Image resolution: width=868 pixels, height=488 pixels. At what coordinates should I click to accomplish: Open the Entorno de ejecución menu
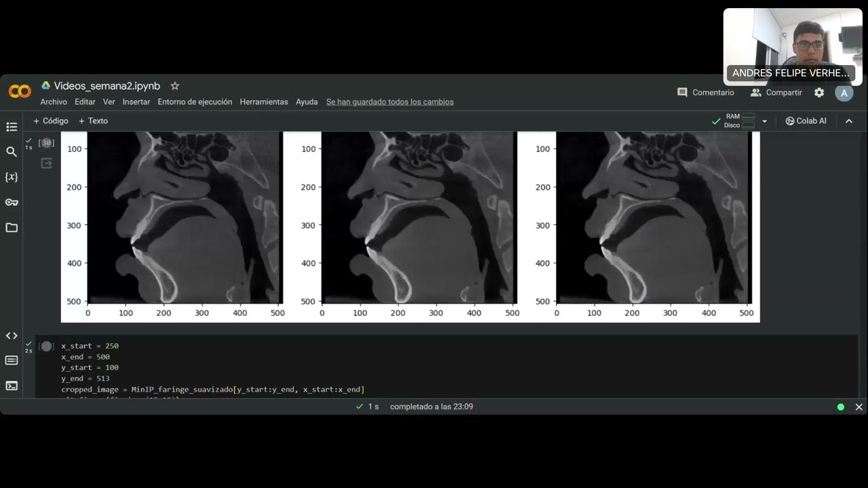pos(195,102)
